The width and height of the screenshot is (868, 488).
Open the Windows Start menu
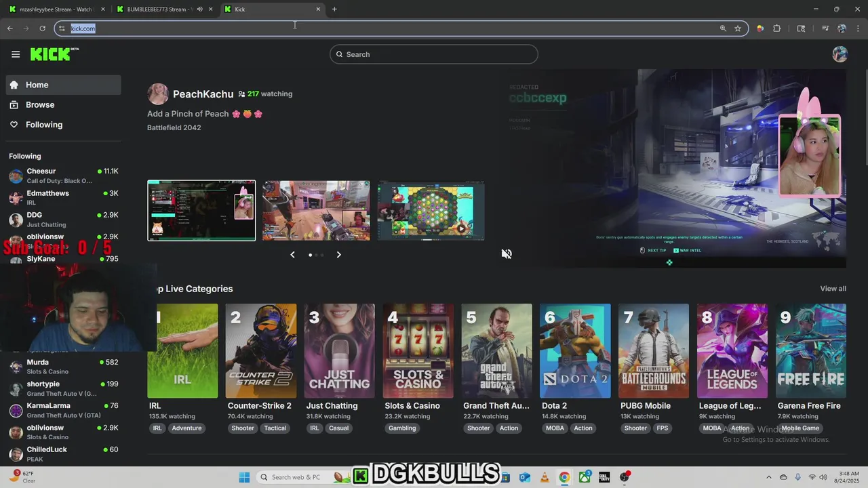point(244,477)
